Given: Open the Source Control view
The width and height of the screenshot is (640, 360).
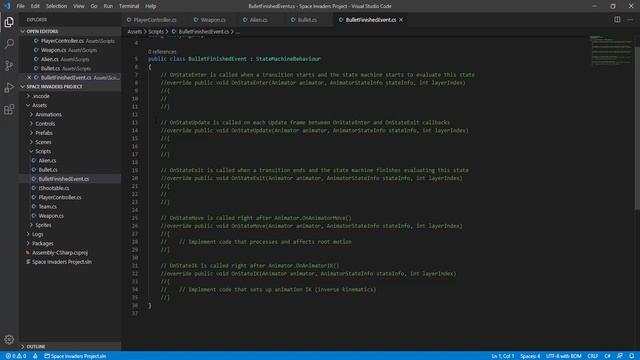Looking at the screenshot, I should point(9,65).
